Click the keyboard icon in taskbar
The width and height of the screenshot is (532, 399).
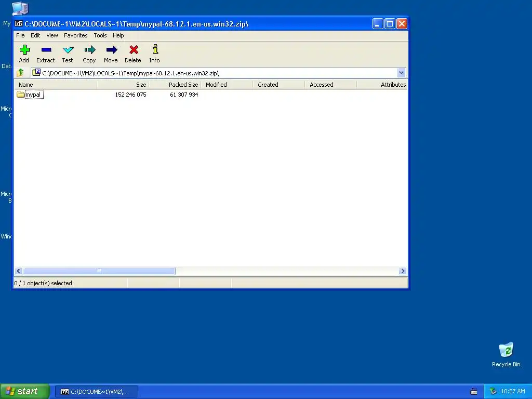pyautogui.click(x=474, y=392)
